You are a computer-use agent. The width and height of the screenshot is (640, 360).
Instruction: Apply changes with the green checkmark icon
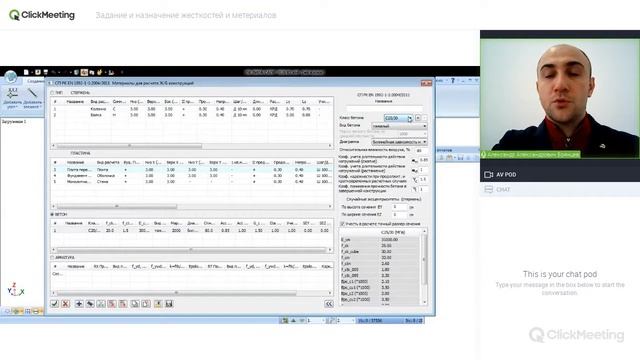tap(54, 304)
